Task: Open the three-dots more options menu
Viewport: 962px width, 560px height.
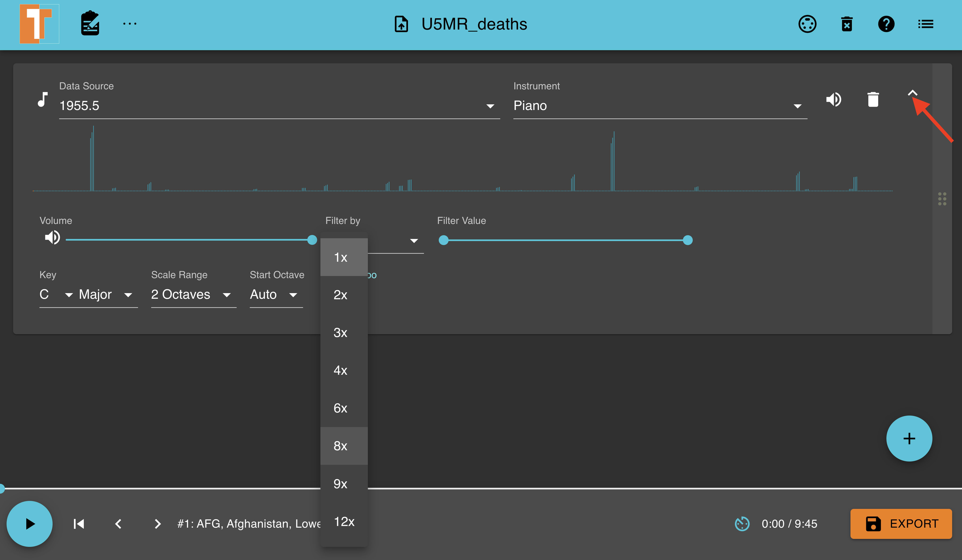Action: tap(130, 24)
